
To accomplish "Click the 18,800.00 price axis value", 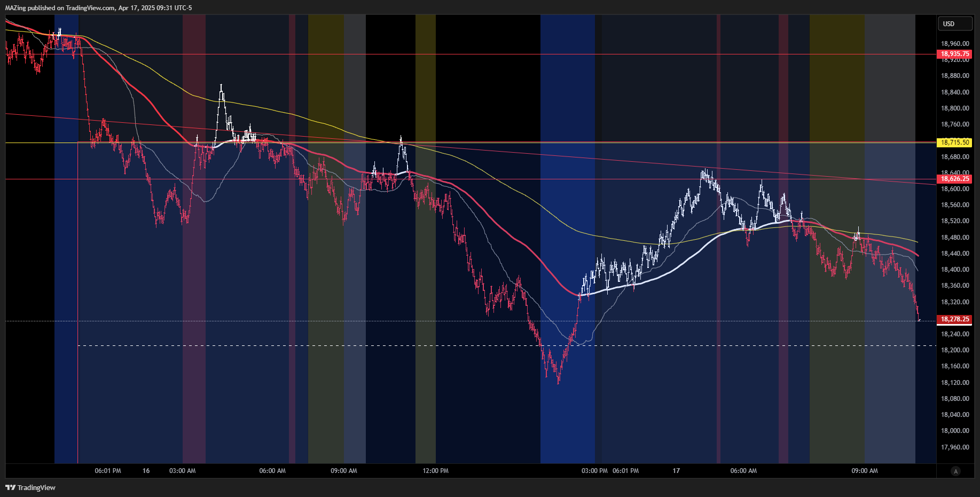I will [x=955, y=108].
